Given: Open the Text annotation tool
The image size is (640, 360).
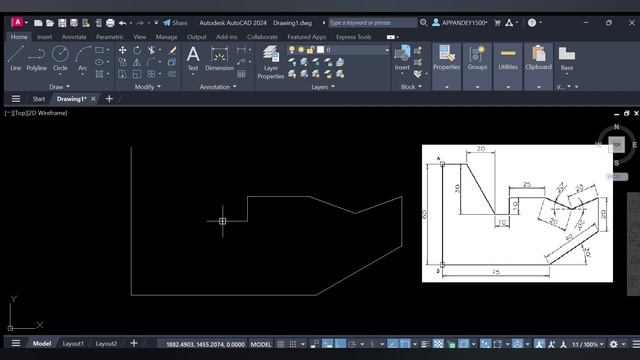Looking at the screenshot, I should [193, 58].
